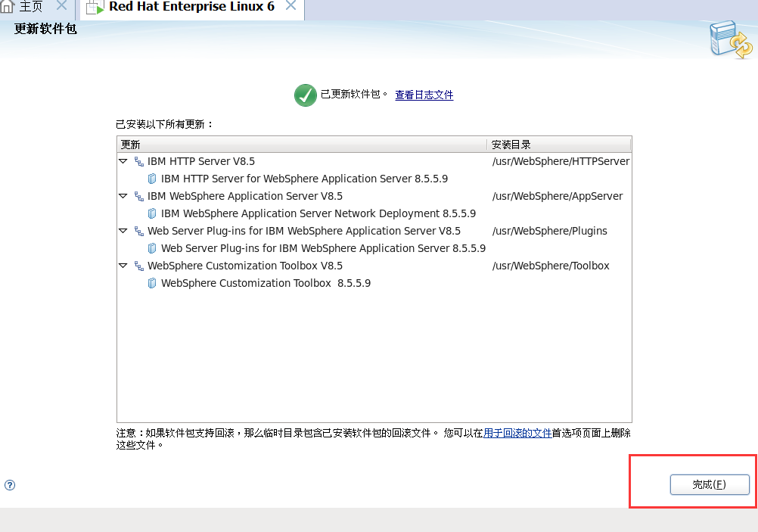The width and height of the screenshot is (758, 532).
Task: Click the 完成(F) finish button
Action: click(709, 484)
